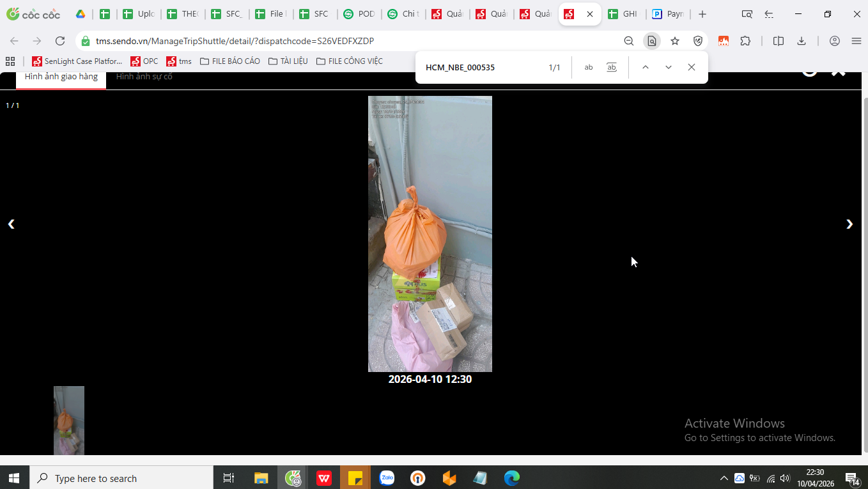Reload the current page

[x=60, y=41]
